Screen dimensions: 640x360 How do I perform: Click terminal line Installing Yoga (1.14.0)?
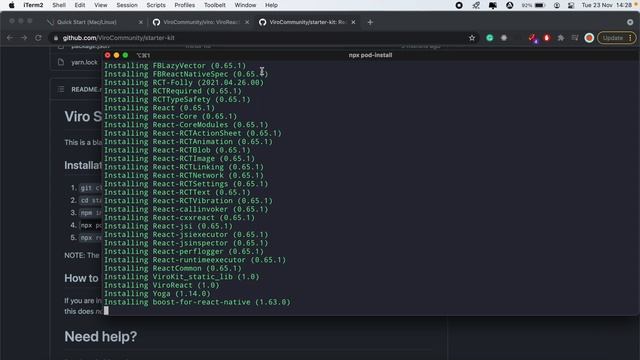coord(157,293)
